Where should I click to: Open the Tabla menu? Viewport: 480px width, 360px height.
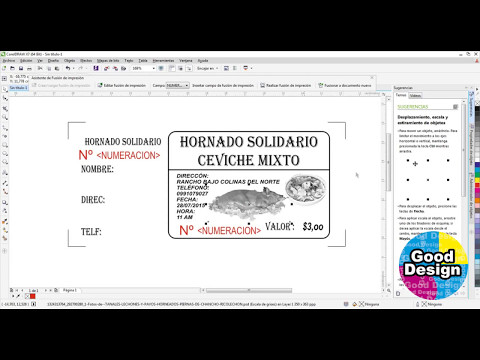143,61
